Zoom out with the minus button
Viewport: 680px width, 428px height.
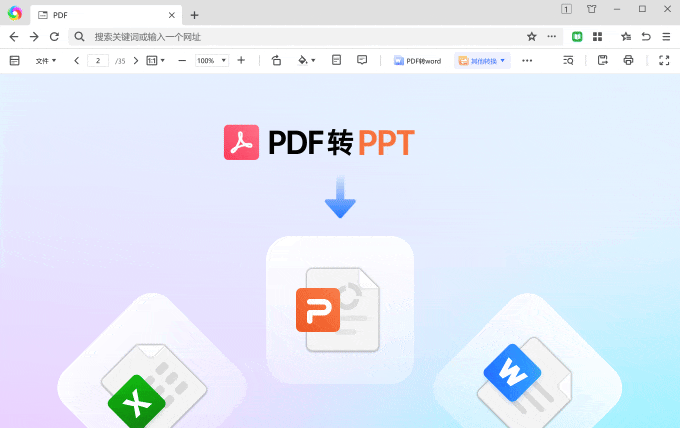[182, 61]
